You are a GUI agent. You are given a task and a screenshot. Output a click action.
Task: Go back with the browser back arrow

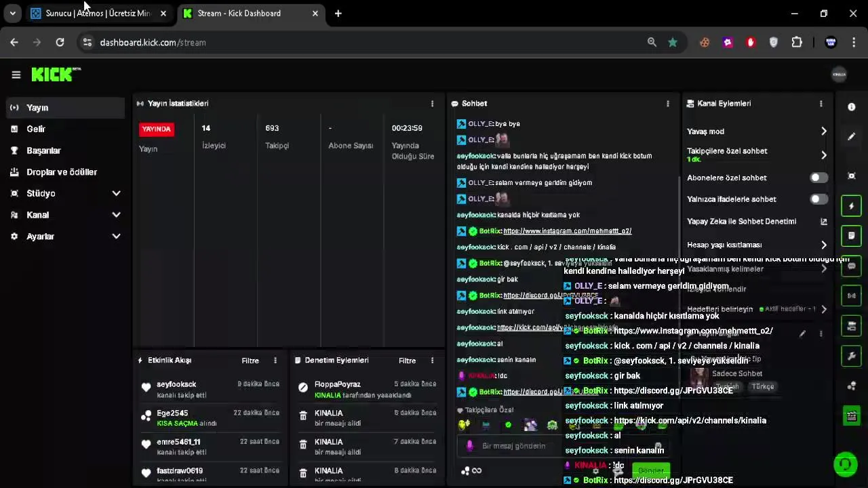pos(14,42)
